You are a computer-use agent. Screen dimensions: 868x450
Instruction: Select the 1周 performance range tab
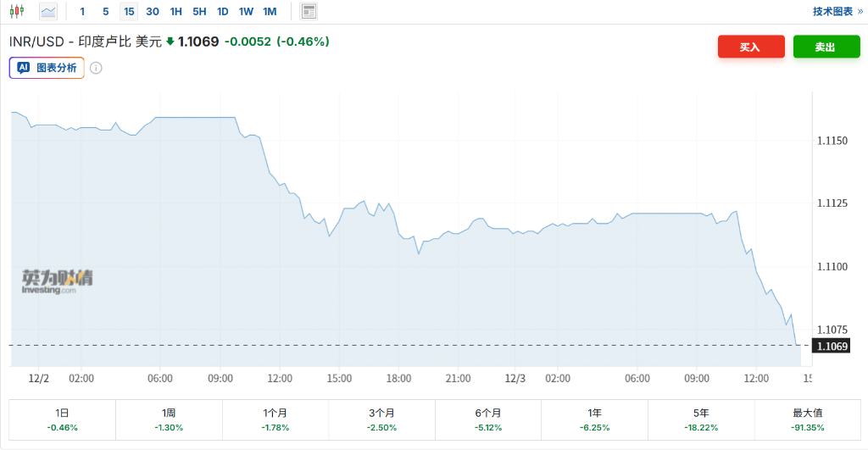point(169,419)
